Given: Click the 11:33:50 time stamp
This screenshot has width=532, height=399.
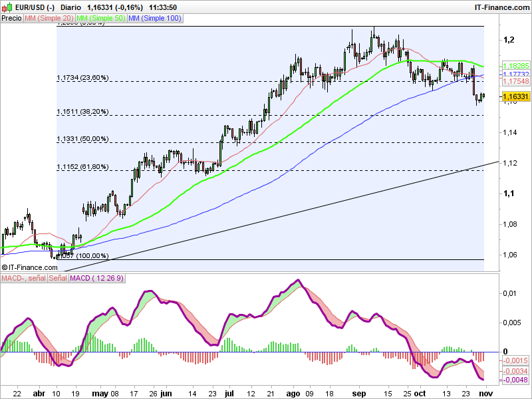Looking at the screenshot, I should (163, 7).
